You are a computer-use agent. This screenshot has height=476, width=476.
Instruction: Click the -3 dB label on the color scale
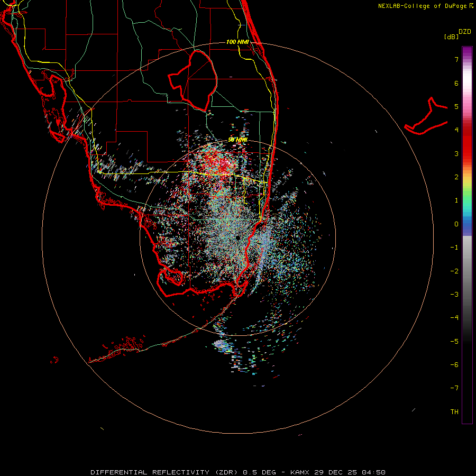[x=454, y=295]
